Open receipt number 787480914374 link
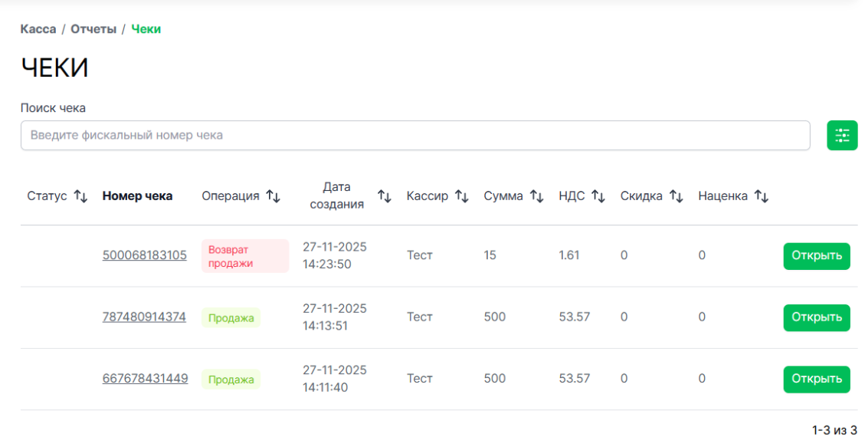The height and width of the screenshot is (447, 868). click(x=144, y=317)
